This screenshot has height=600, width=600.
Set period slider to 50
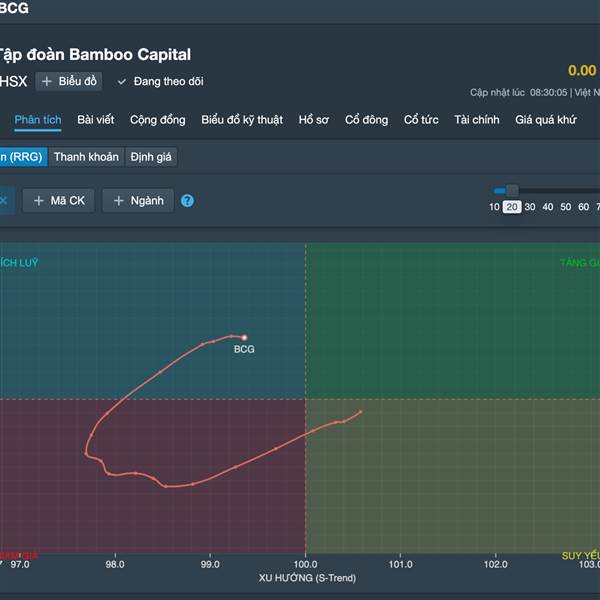click(x=566, y=207)
